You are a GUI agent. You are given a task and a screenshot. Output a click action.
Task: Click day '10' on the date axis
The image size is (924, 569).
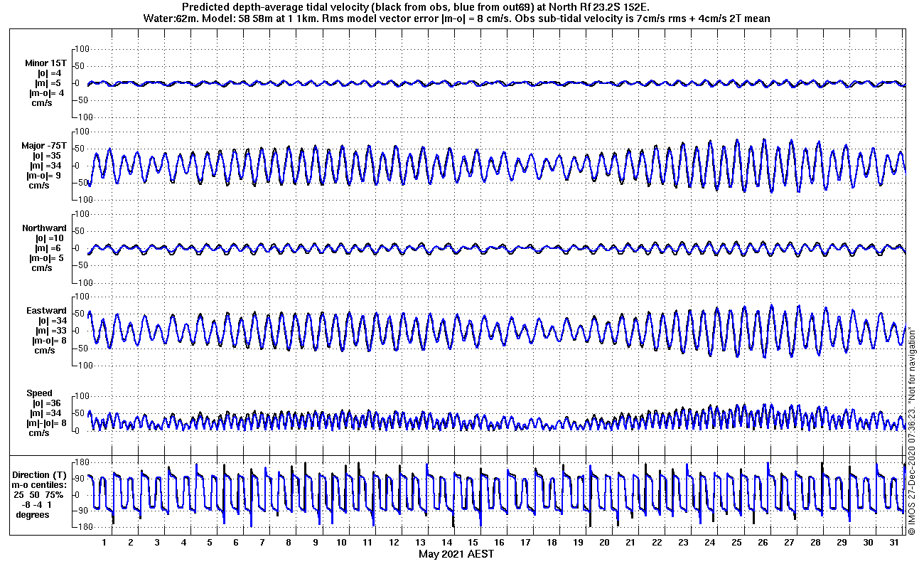(341, 543)
